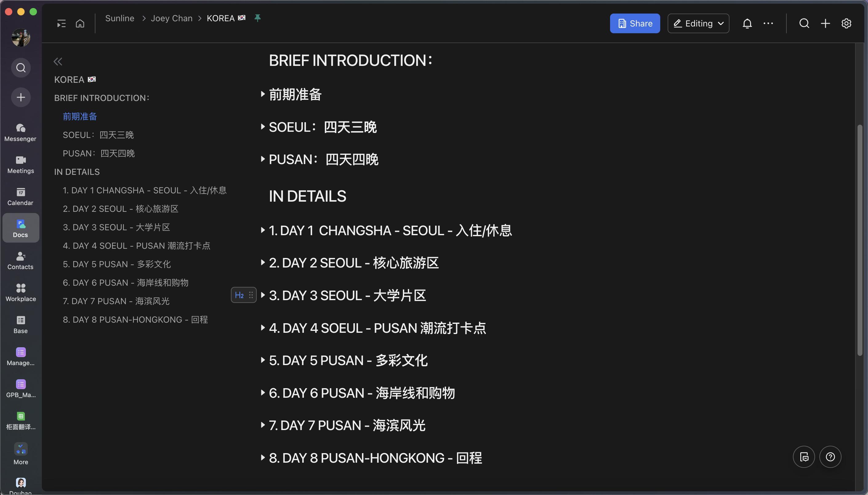Click the Home navigation icon
The image size is (868, 495).
point(80,23)
